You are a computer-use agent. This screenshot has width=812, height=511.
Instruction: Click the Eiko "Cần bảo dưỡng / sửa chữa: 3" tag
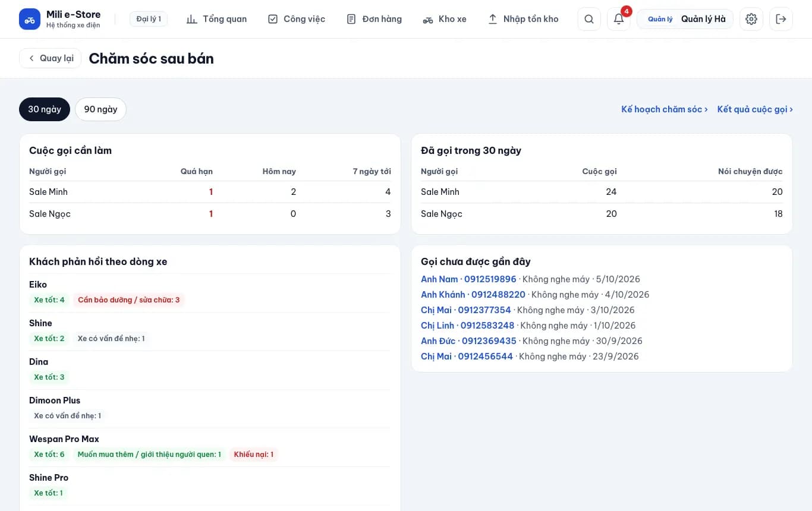click(x=129, y=300)
